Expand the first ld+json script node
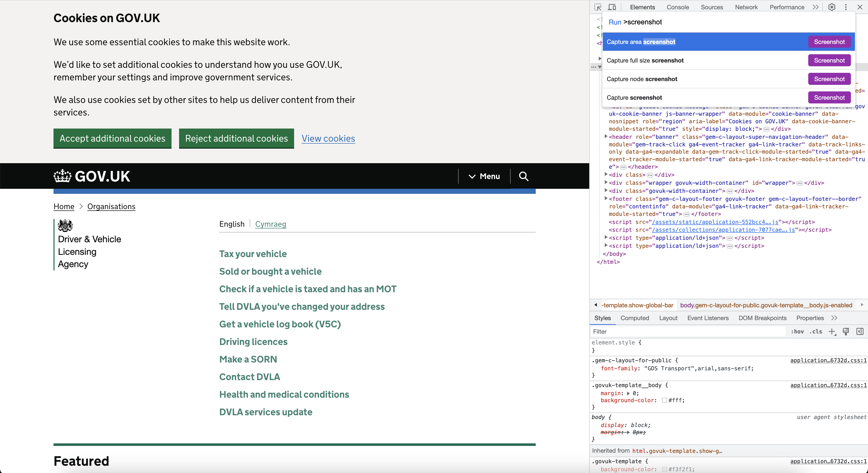Screen dimensions: 868x473 [606, 238]
